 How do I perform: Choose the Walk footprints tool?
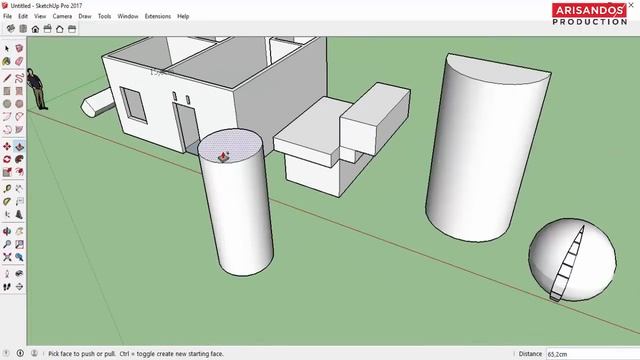click(x=7, y=287)
